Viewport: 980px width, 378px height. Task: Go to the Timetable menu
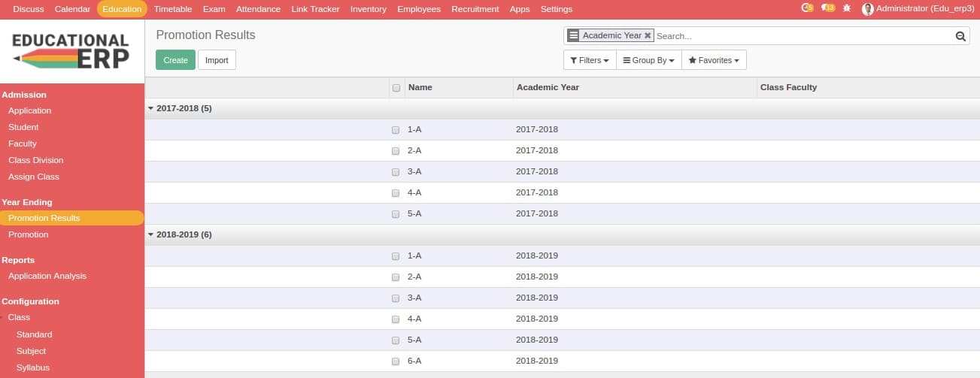coord(173,9)
